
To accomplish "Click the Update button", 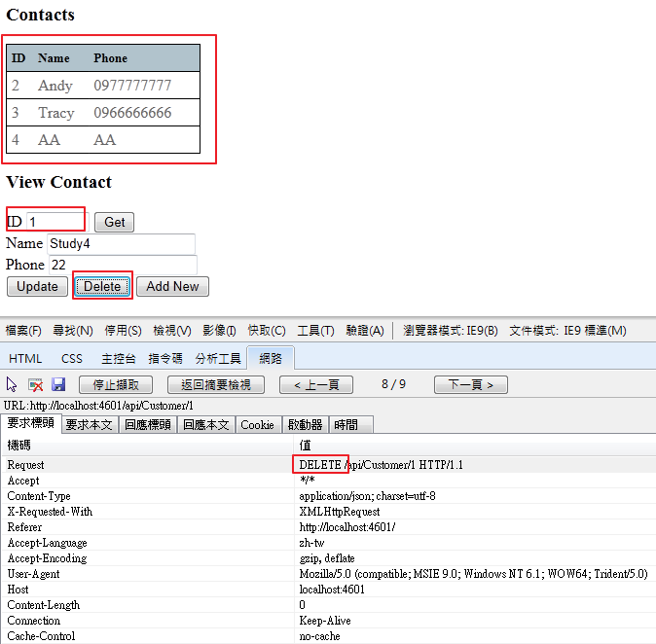I will (x=37, y=286).
